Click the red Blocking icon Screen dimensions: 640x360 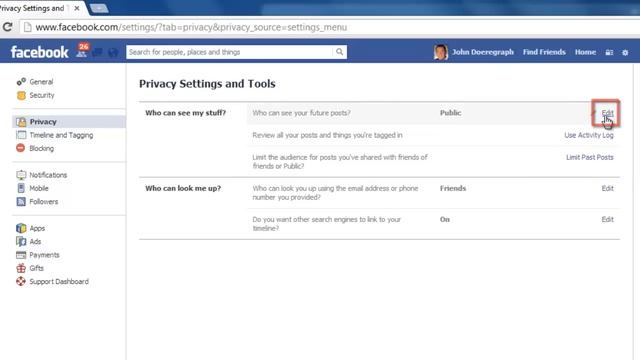tap(20, 148)
